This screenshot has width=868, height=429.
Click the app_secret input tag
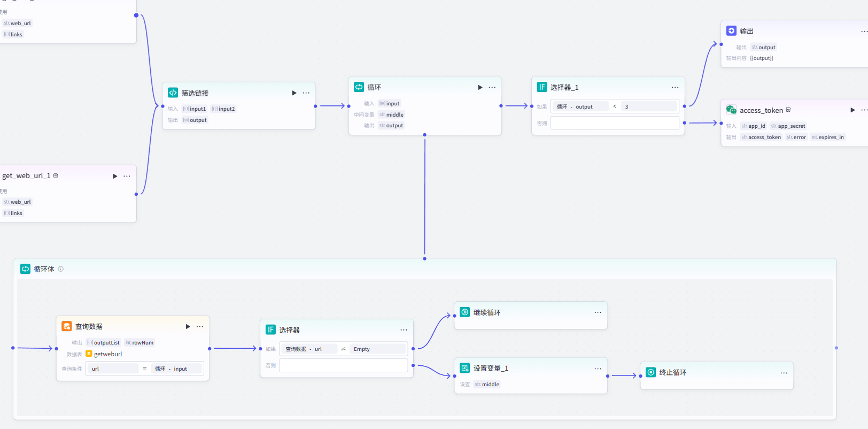tap(788, 126)
